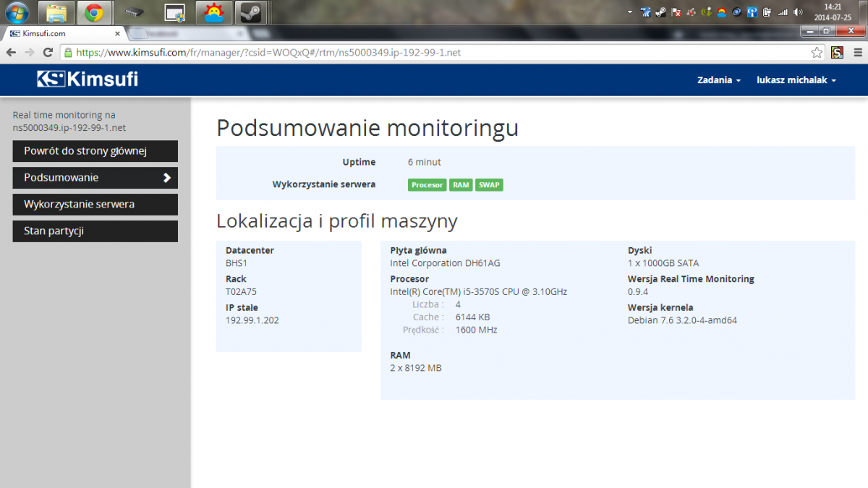Reload the page with the refresh icon
Viewport: 868px width, 488px height.
(48, 52)
